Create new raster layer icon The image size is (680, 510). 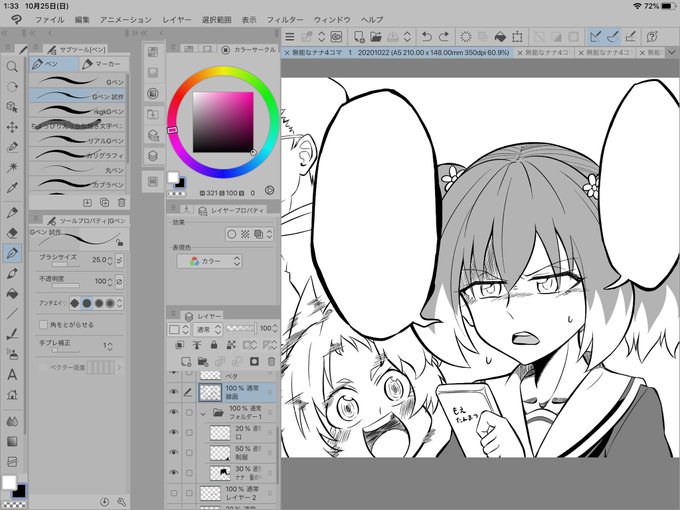tap(186, 361)
